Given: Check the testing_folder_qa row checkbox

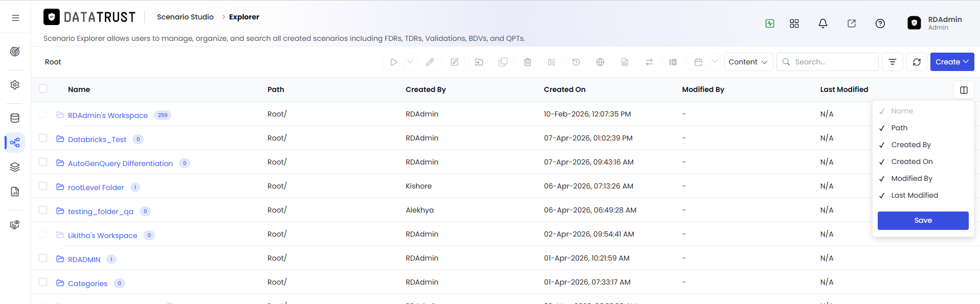Looking at the screenshot, I should 43,210.
